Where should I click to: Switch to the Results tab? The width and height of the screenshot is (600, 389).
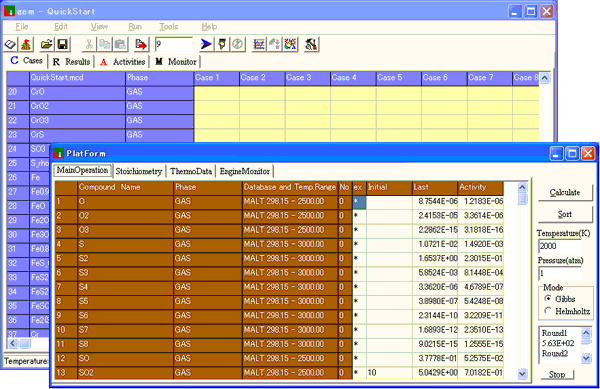point(71,62)
